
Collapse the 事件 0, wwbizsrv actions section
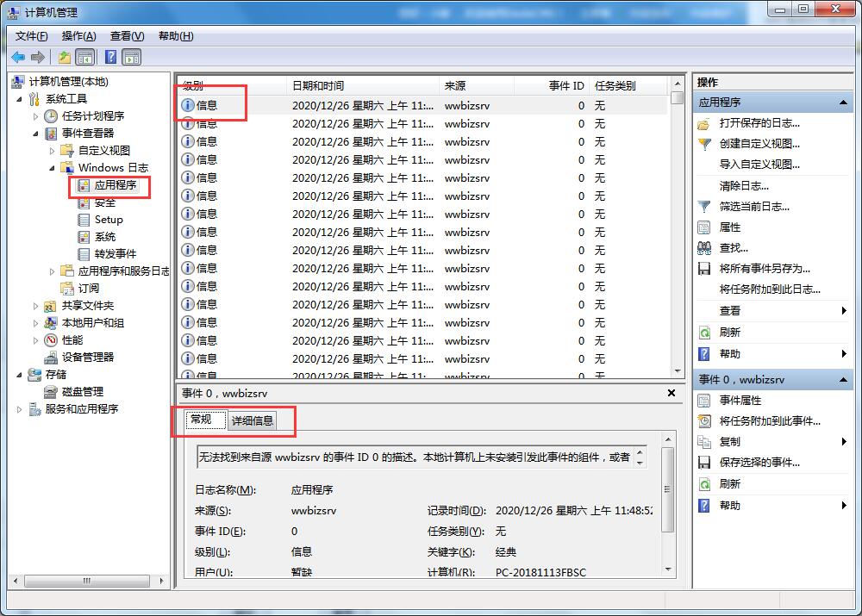843,380
